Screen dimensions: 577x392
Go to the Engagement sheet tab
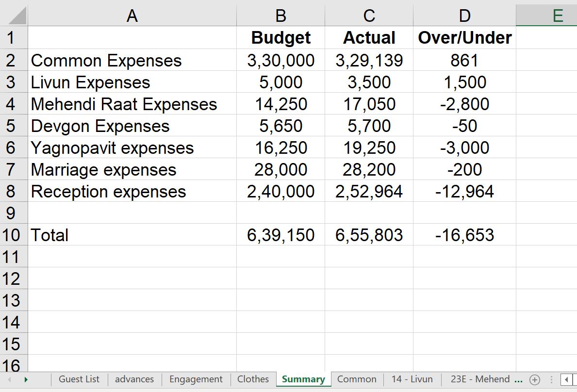point(196,379)
